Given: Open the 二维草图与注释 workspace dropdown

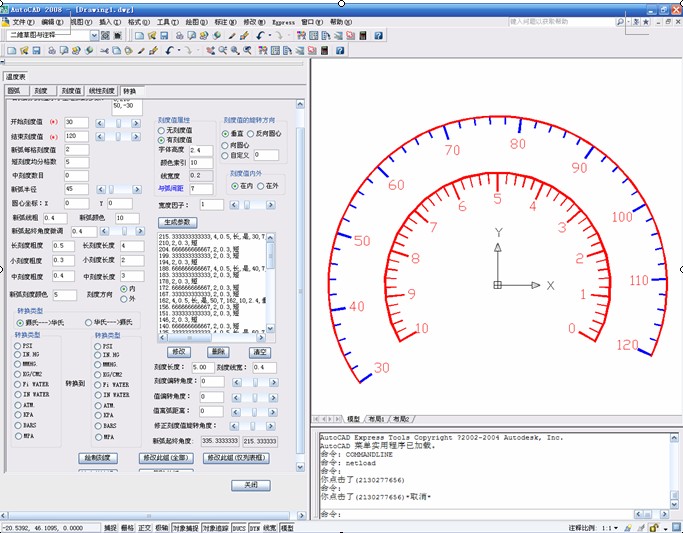Looking at the screenshot, I should click(94, 35).
